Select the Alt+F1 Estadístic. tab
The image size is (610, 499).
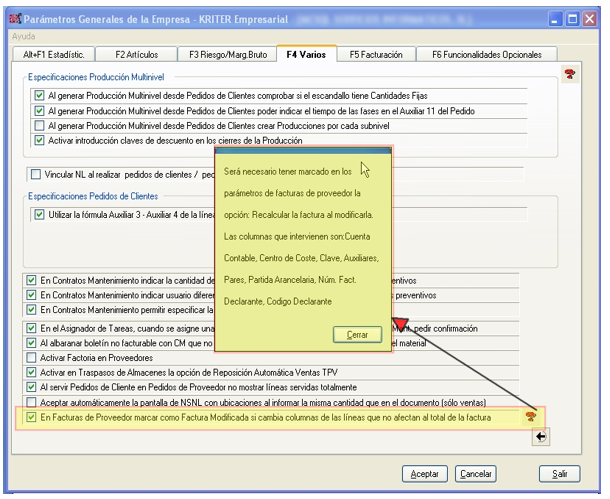coord(49,55)
